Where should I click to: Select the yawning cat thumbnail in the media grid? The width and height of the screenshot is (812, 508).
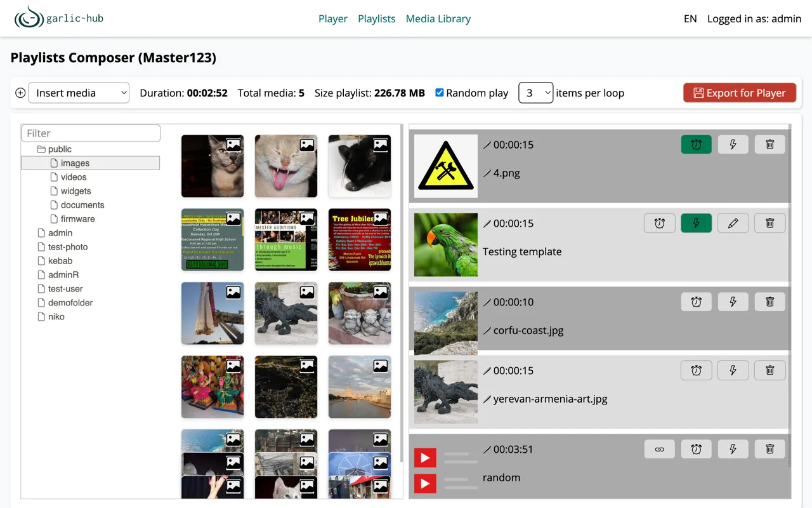[286, 166]
